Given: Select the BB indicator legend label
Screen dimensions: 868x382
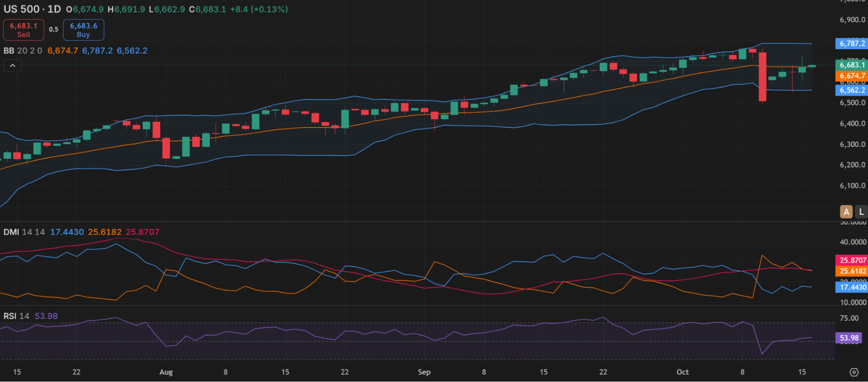Looking at the screenshot, I should coord(9,51).
